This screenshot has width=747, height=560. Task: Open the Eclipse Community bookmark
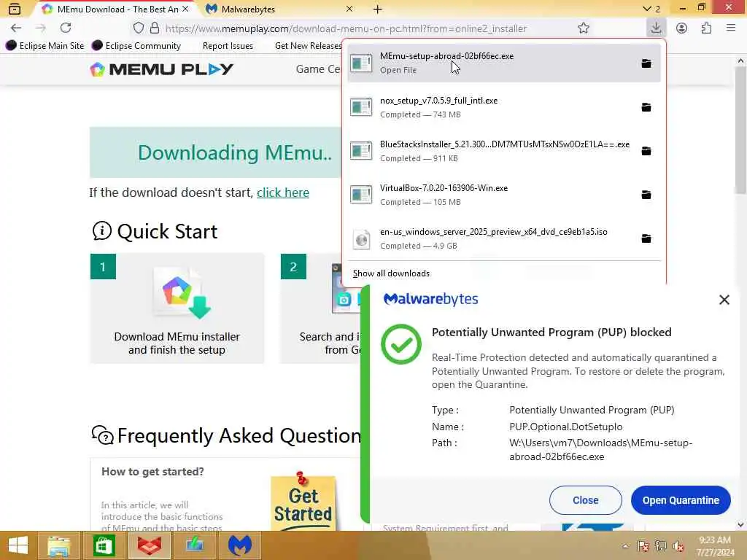click(136, 46)
